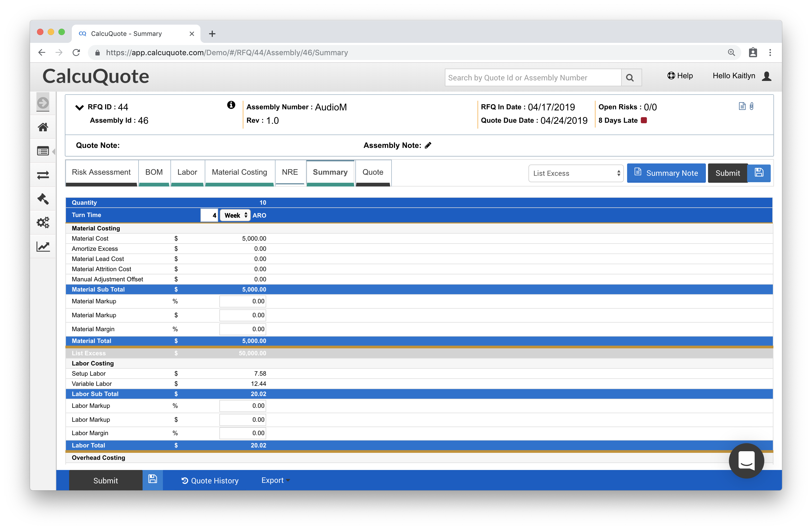Click the save disk icon beside top Submit
This screenshot has width=812, height=530.
758,173
